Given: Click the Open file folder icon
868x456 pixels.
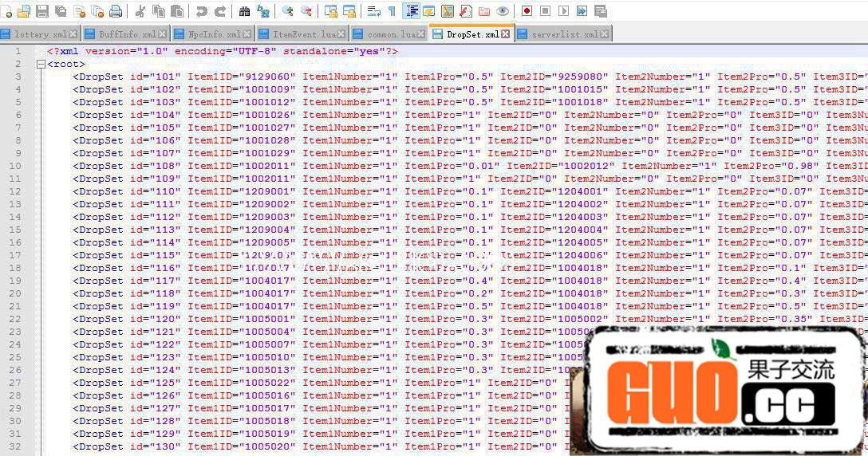Looking at the screenshot, I should pos(23,11).
